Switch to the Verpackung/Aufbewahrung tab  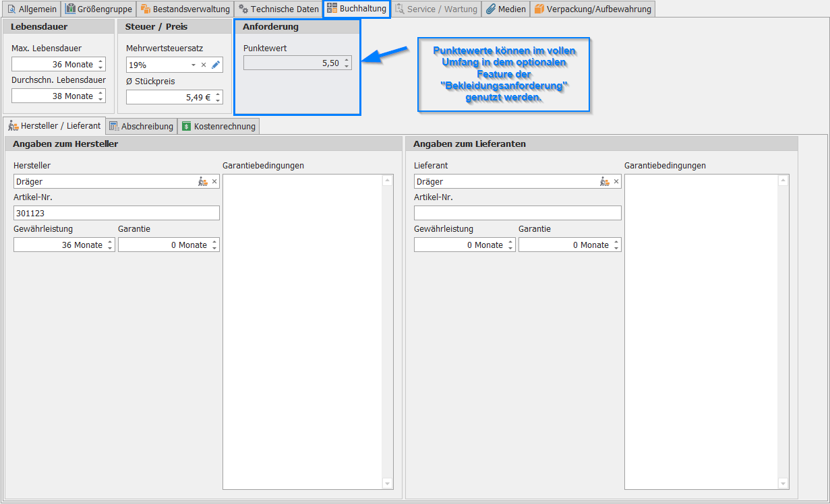[593, 9]
